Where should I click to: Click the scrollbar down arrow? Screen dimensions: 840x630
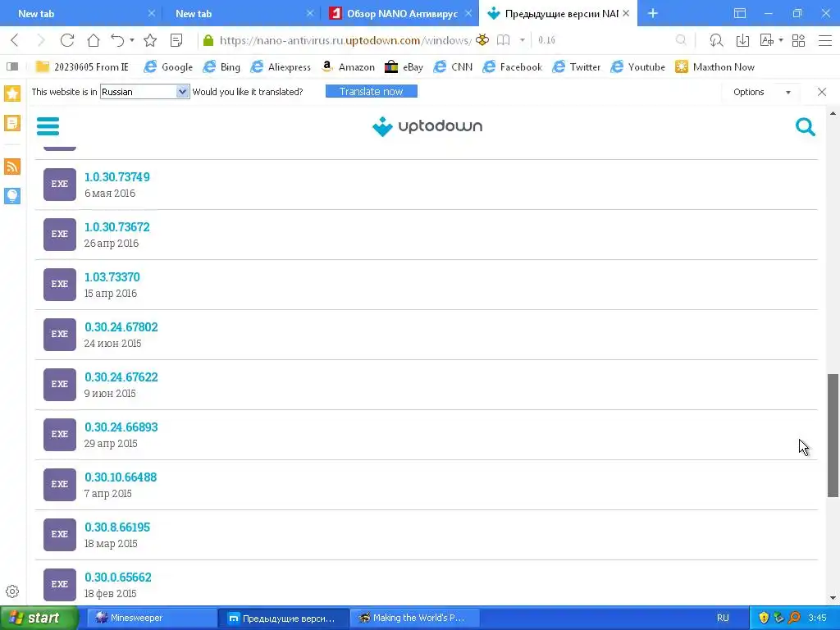pyautogui.click(x=833, y=598)
